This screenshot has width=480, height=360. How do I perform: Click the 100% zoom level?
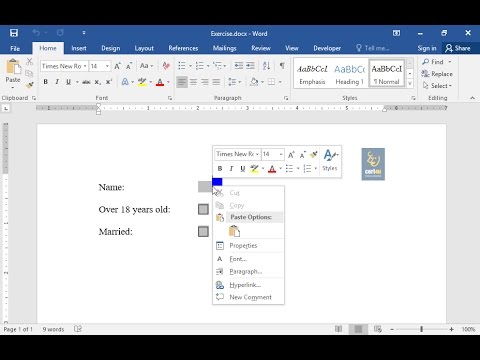468,329
